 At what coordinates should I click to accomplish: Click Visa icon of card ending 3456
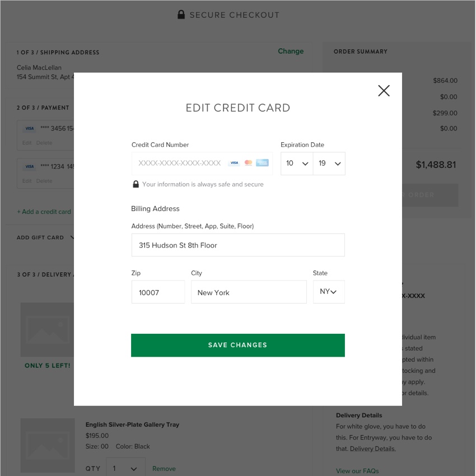tap(30, 128)
